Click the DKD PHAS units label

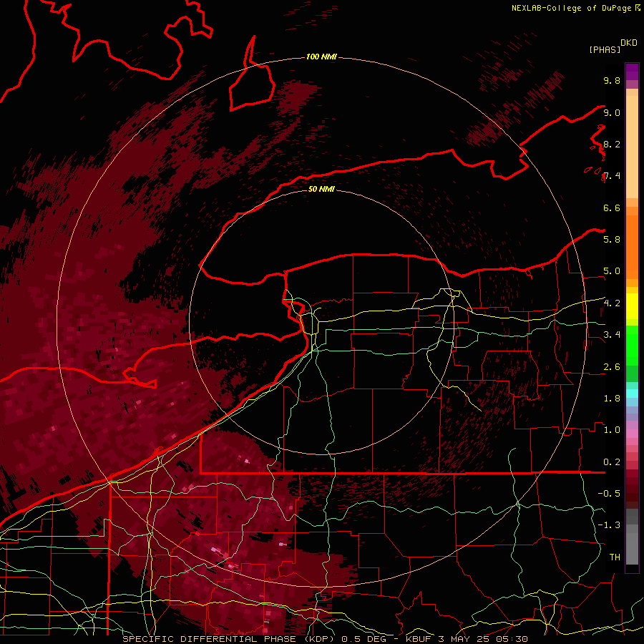pos(613,46)
